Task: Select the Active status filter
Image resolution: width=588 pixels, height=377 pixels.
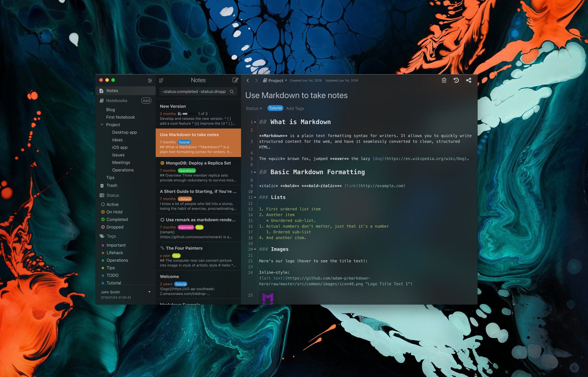Action: click(112, 204)
